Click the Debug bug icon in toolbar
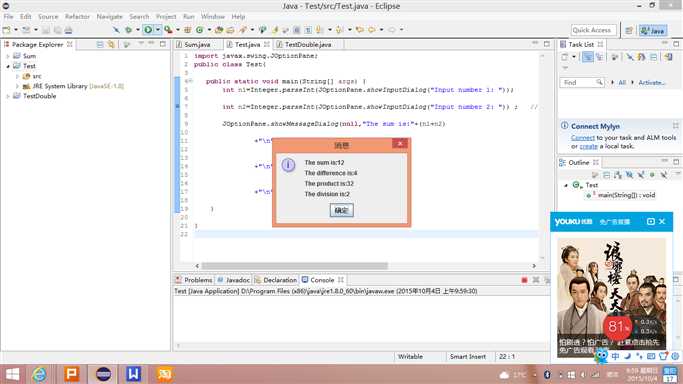 coord(128,30)
